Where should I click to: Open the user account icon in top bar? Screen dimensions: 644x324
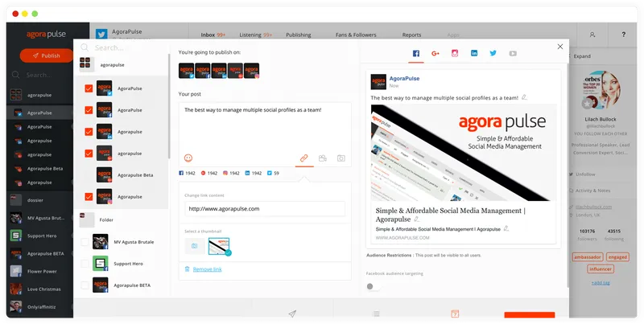tap(592, 35)
